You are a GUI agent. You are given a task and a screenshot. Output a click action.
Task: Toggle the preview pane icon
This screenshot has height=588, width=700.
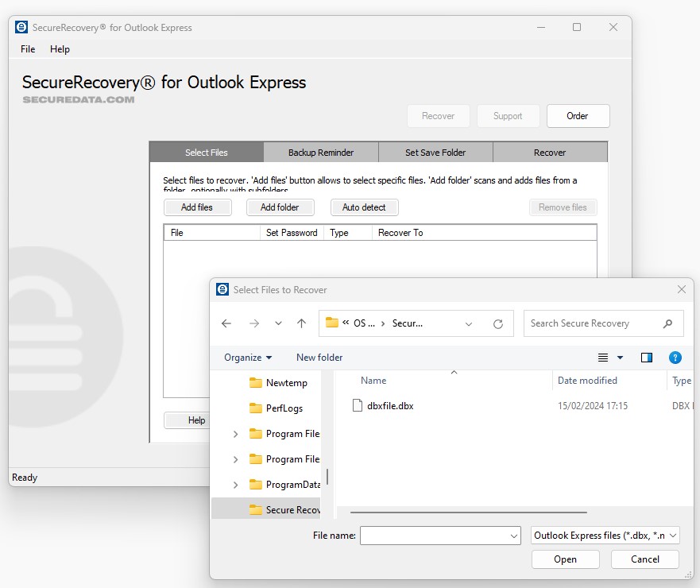[646, 358]
